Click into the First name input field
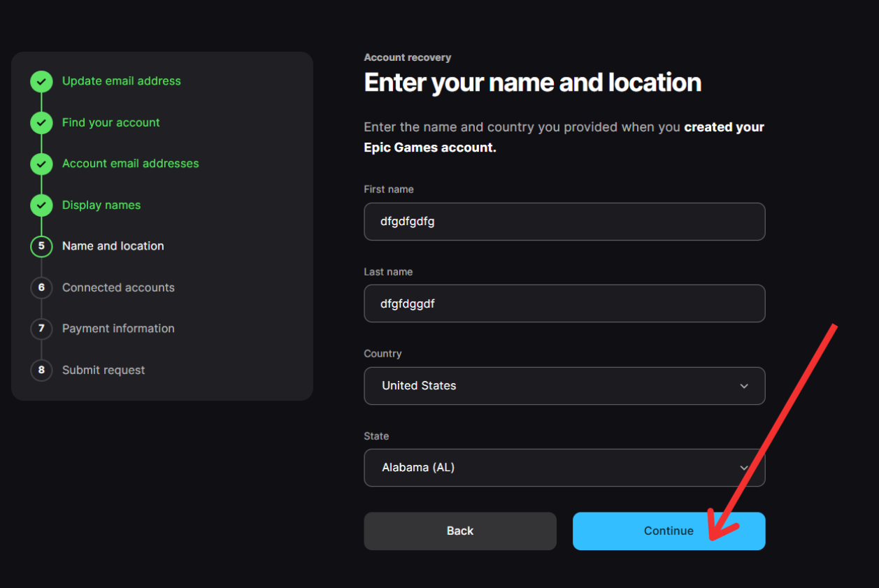Viewport: 879px width, 588px height. pyautogui.click(x=564, y=222)
